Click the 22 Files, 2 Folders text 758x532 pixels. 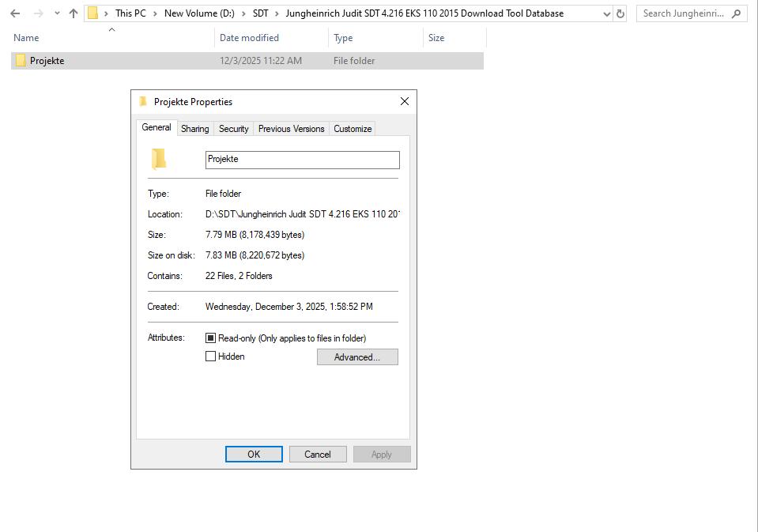pyautogui.click(x=239, y=276)
